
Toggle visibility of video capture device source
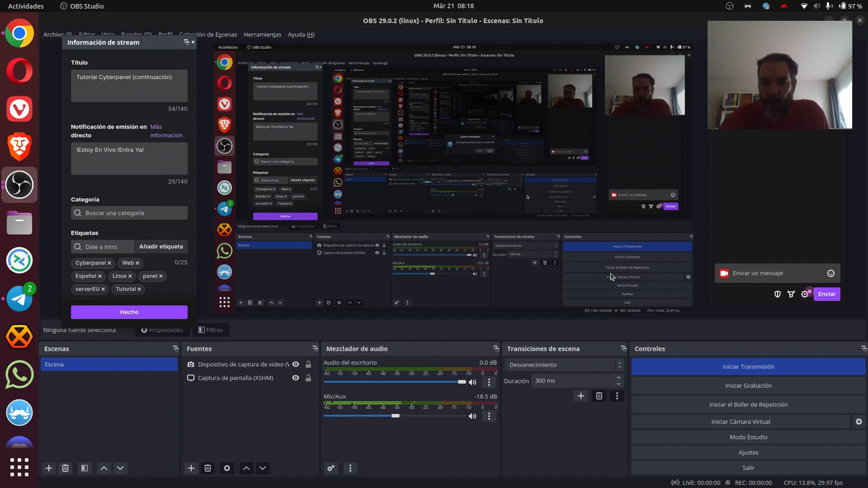point(295,364)
